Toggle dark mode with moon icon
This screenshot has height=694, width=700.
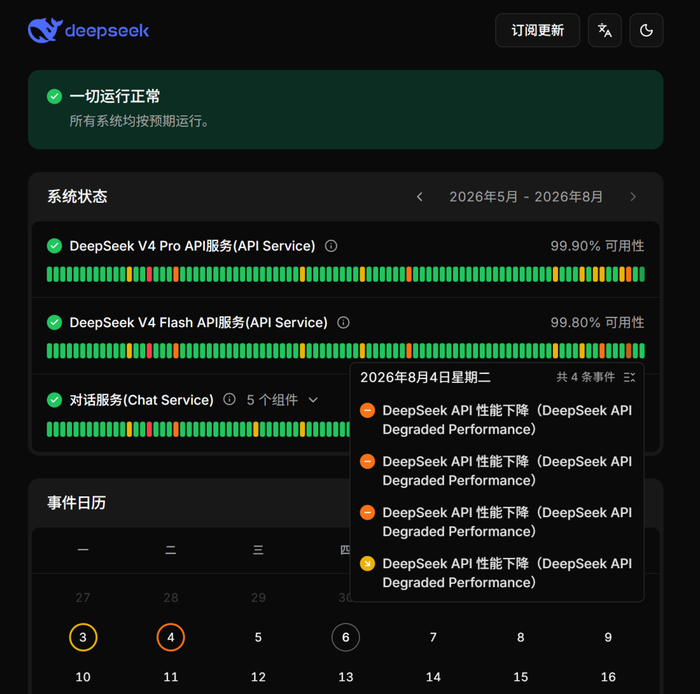[x=646, y=30]
